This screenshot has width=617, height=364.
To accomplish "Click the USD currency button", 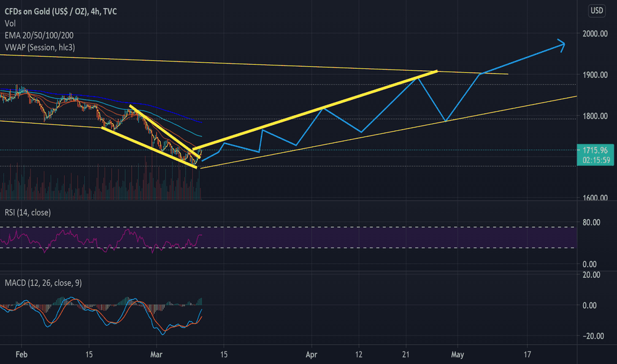I will point(596,11).
